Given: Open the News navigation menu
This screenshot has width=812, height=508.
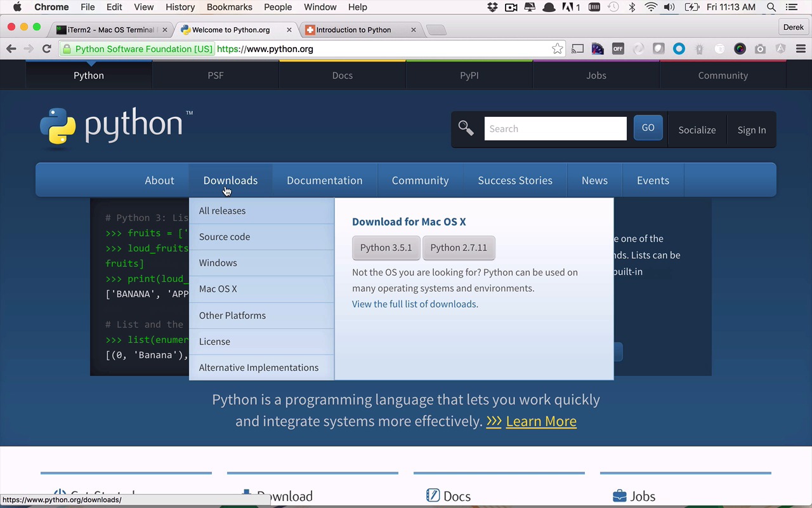Looking at the screenshot, I should (x=594, y=180).
